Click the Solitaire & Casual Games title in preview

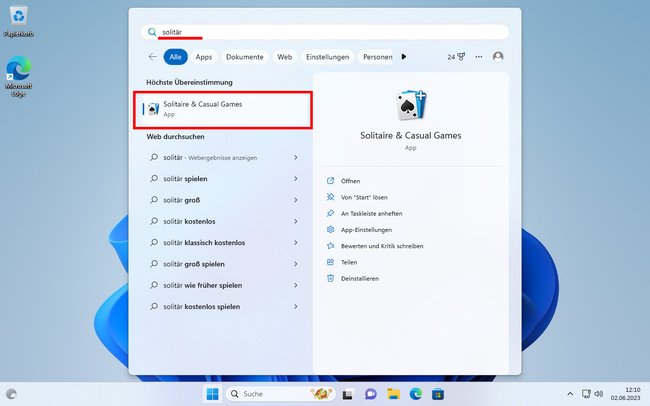point(410,136)
